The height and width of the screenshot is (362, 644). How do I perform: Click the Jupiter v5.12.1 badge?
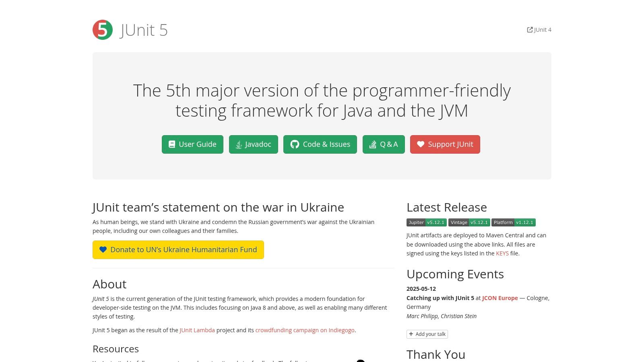tap(427, 222)
